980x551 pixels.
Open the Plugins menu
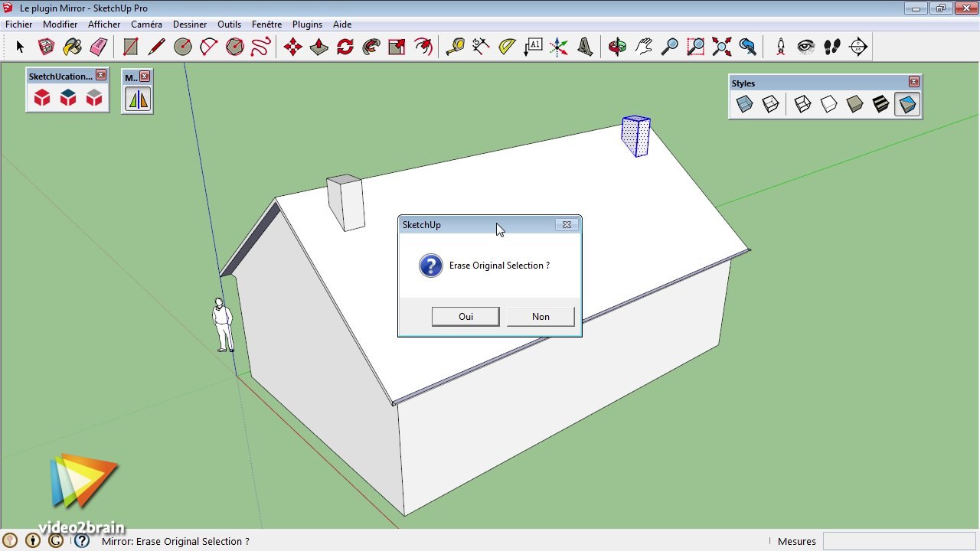(307, 24)
